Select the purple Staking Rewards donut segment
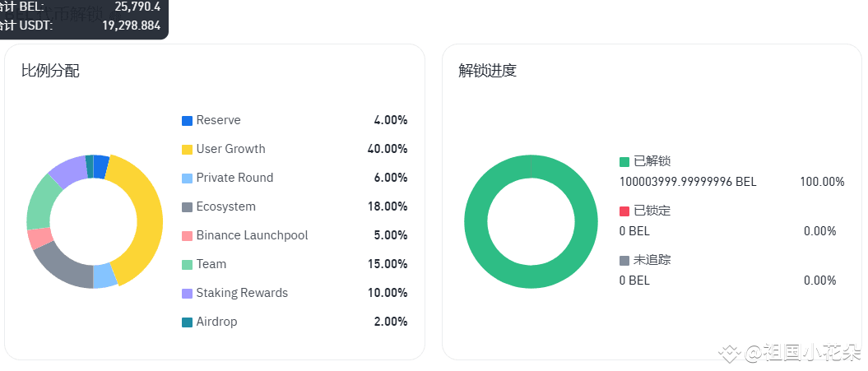Image resolution: width=868 pixels, height=371 pixels. click(67, 170)
